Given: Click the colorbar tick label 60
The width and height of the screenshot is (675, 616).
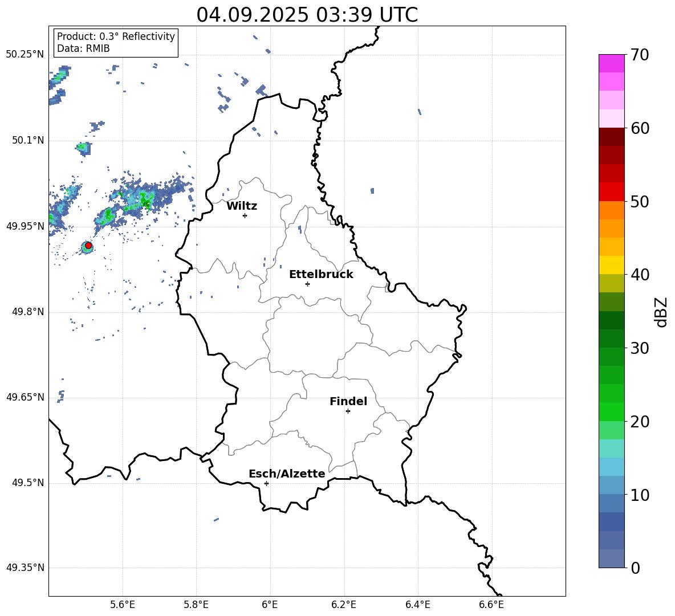Looking at the screenshot, I should (640, 128).
